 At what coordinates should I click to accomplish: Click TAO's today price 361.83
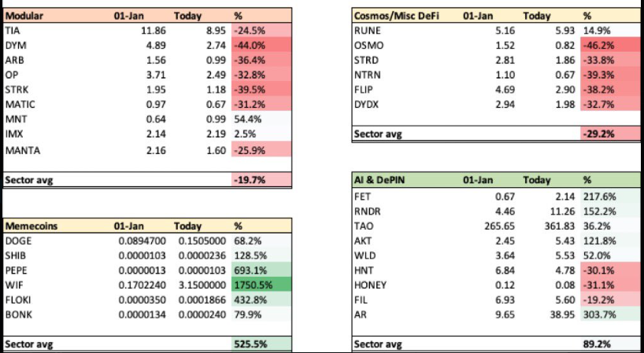(556, 225)
